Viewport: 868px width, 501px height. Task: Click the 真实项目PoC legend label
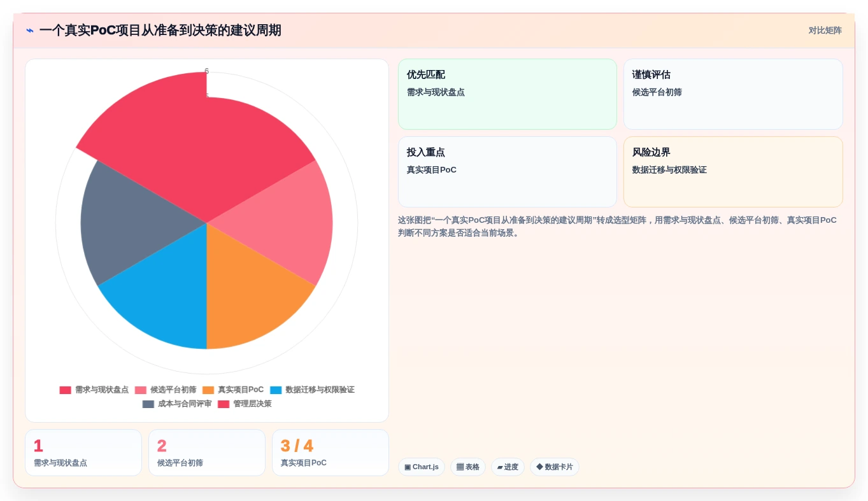pos(241,390)
